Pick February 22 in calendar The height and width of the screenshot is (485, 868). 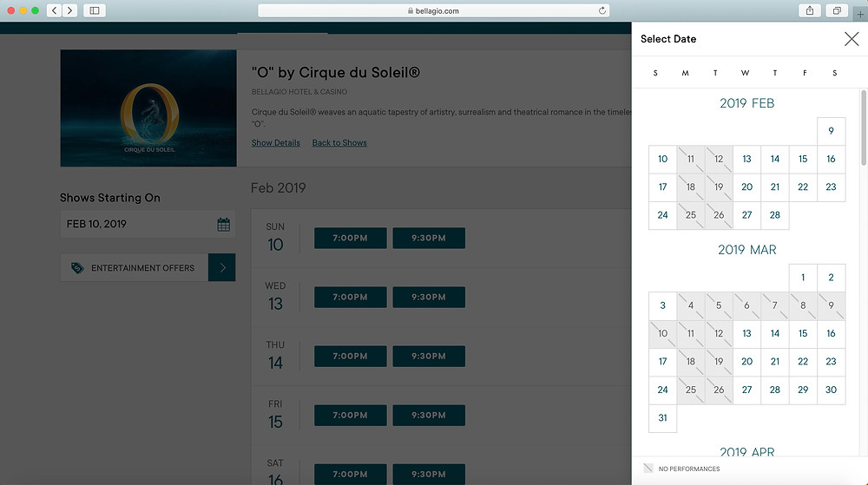(x=803, y=187)
